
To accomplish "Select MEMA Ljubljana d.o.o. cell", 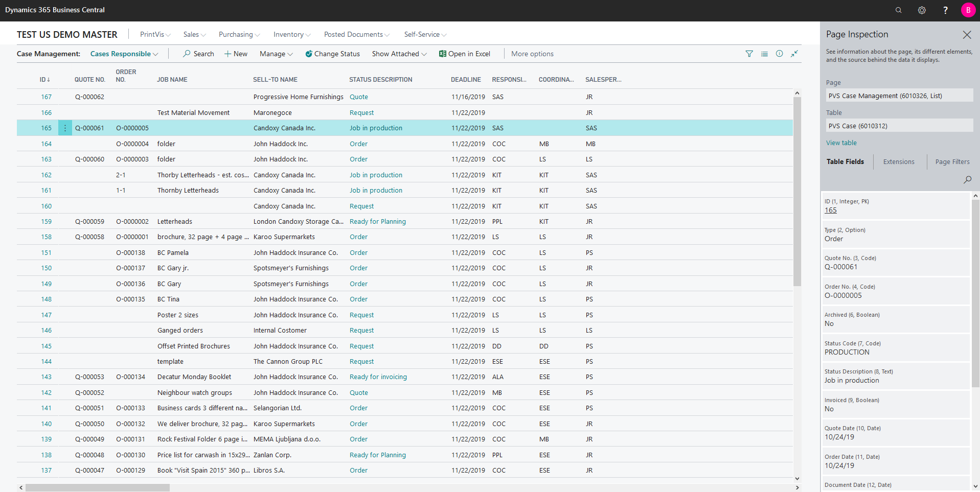I will (x=287, y=439).
